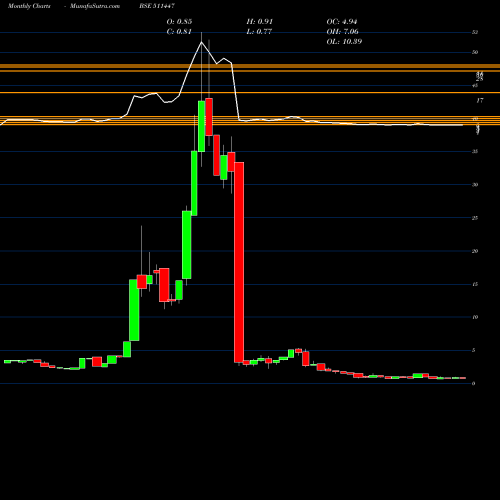
Task: Click the '10' price axis label
Action: coord(475,317)
